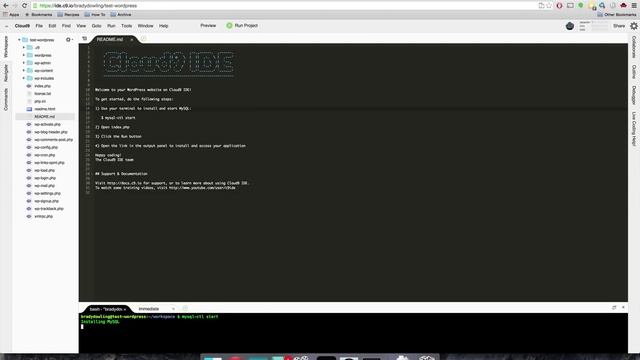The width and height of the screenshot is (640, 360).
Task: Open the Recipes bookmark folder
Action: click(68, 14)
